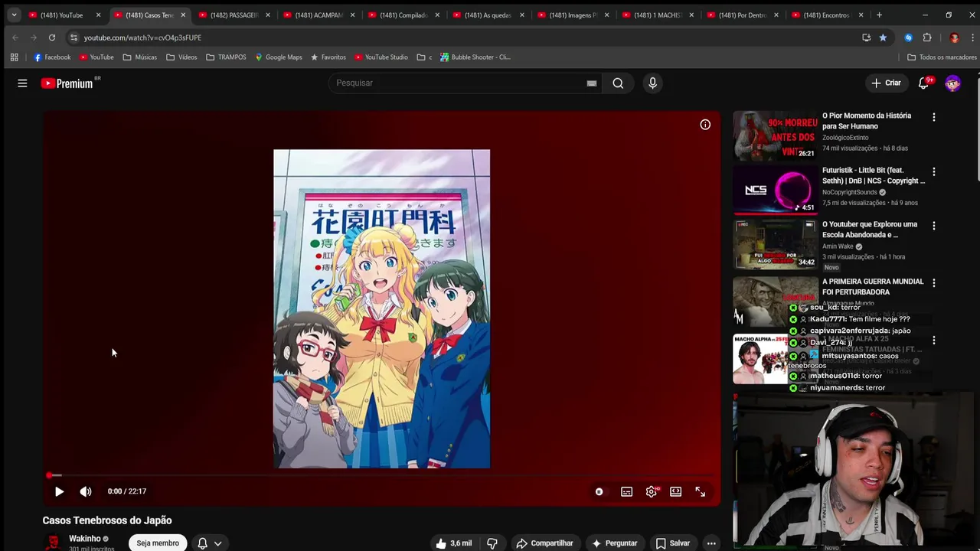Screen dimensions: 980x551
Task: Open the YouTube hamburger guide menu
Action: point(22,83)
